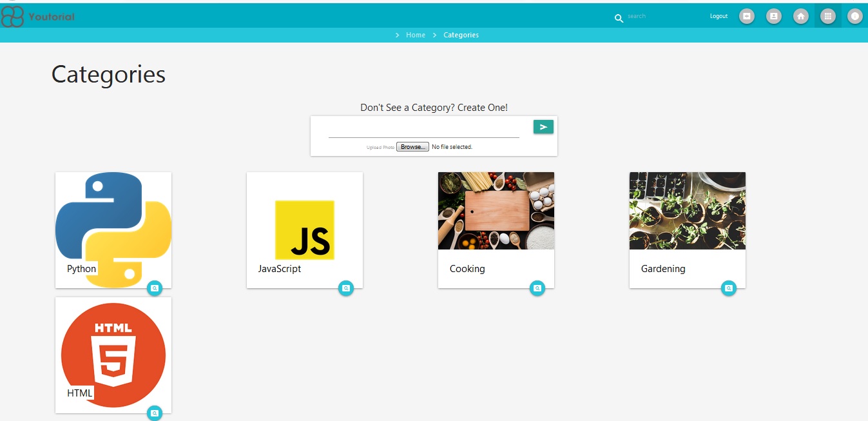Image resolution: width=868 pixels, height=421 pixels.
Task: Click the JavaScript card search icon
Action: 346,288
